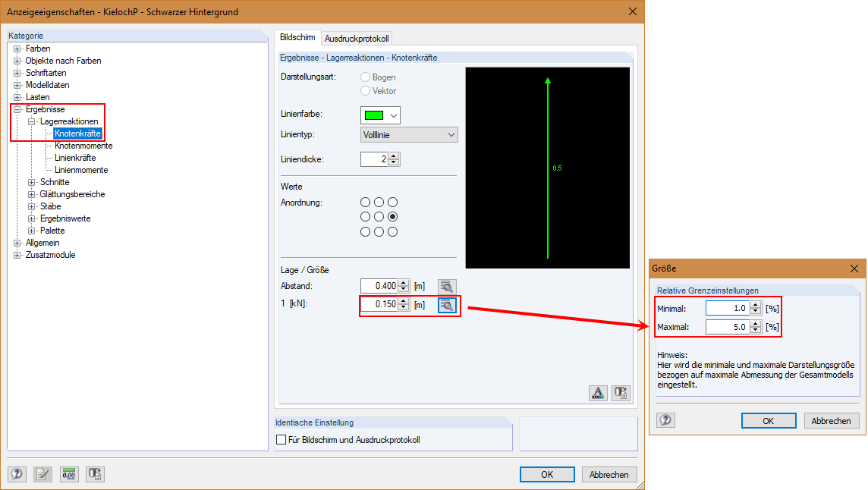
Task: Switch to Ausdruckprotokoll tab
Action: point(357,38)
